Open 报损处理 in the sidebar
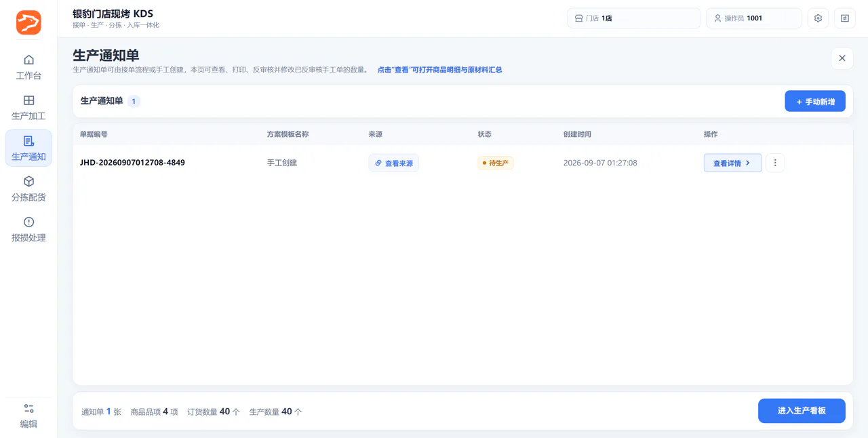Screen dimensions: 868x438 coord(28,229)
